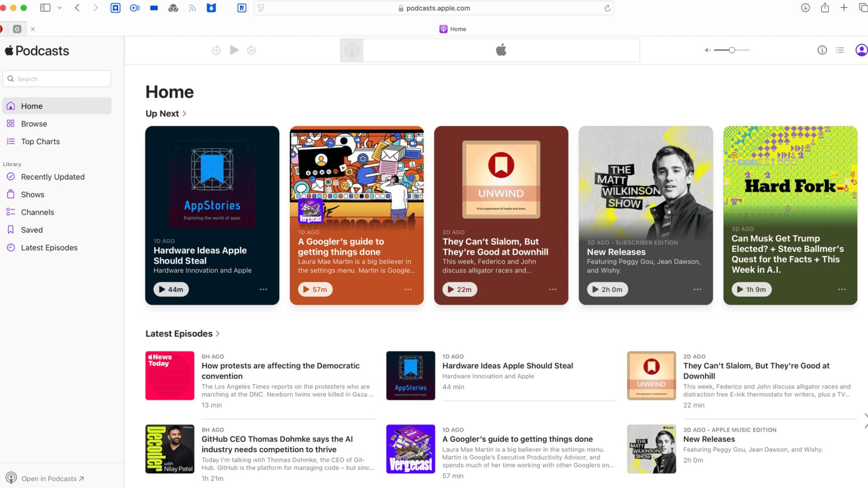Screen dimensions: 868x488
Task: Open Matt Wilkinson Show thumbnail in Latest Episodes
Action: coord(651,449)
